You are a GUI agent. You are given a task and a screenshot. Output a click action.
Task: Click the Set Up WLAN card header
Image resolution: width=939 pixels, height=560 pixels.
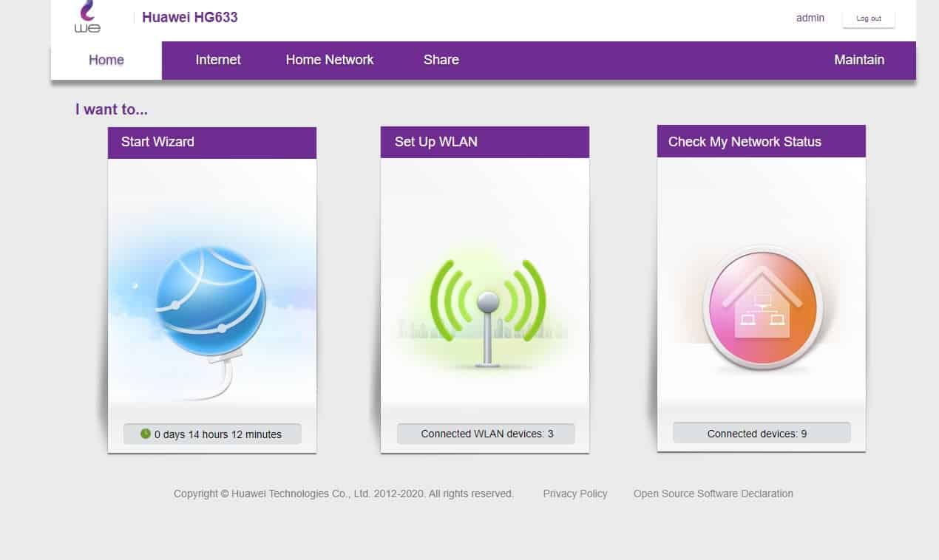tap(485, 142)
